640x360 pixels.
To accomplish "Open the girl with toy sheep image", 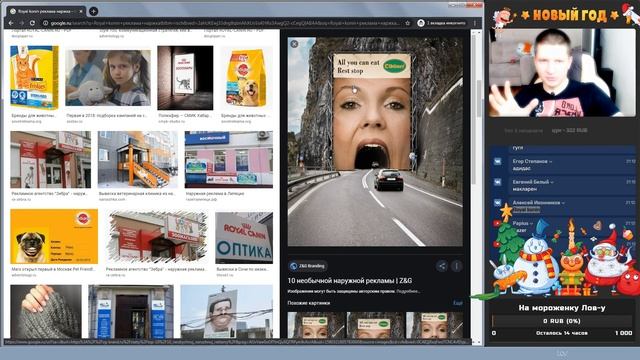I will point(108,78).
